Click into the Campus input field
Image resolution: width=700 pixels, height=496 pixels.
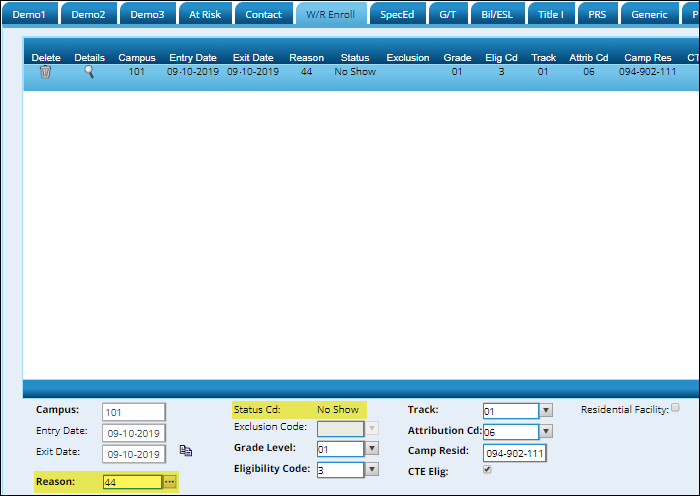(133, 412)
